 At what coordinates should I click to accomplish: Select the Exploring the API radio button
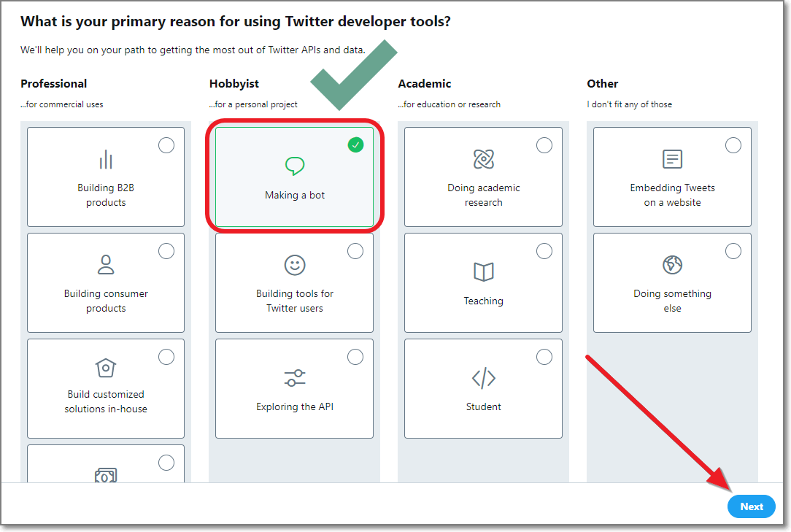pos(355,357)
